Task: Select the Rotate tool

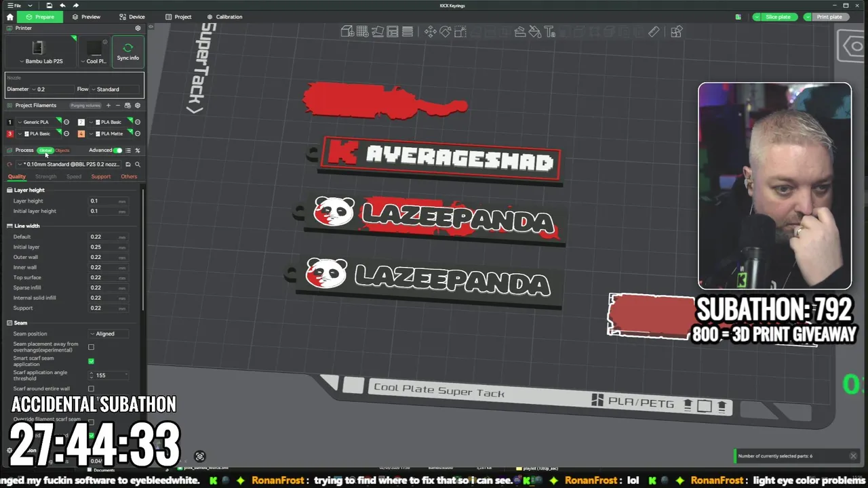Action: pos(445,32)
